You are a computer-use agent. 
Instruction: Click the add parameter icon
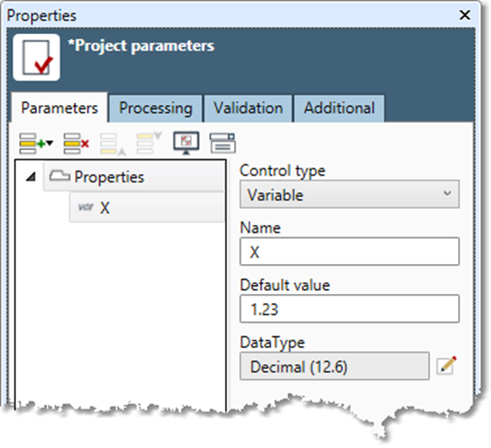[x=33, y=143]
